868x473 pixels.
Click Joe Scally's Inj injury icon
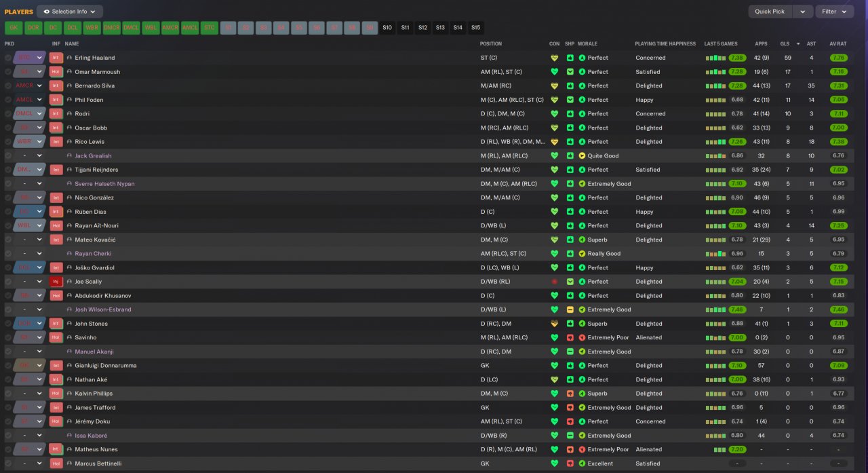click(x=56, y=282)
